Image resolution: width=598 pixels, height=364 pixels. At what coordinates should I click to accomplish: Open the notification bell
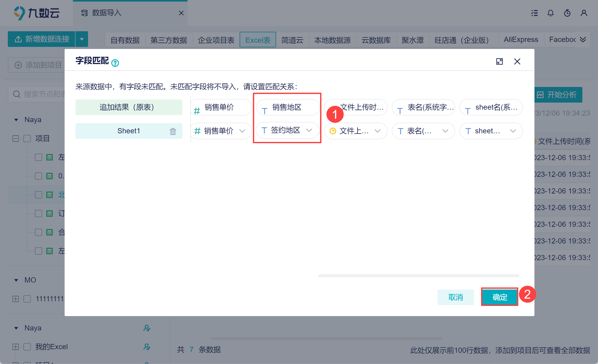point(550,13)
